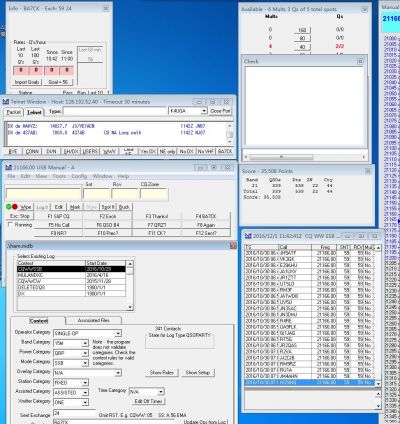Viewport: 400px width, 424px height.
Task: Click the horizontal scrollbar thumb below the Check pane
Action: pos(281,157)
